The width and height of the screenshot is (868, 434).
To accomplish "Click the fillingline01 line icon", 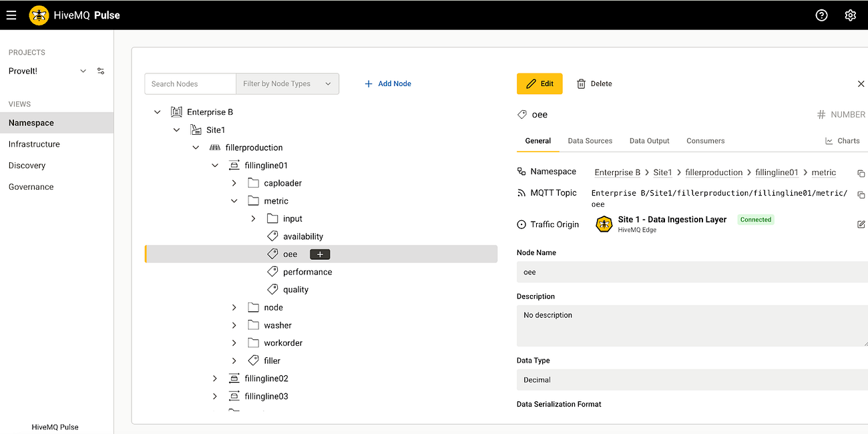I will pyautogui.click(x=234, y=165).
